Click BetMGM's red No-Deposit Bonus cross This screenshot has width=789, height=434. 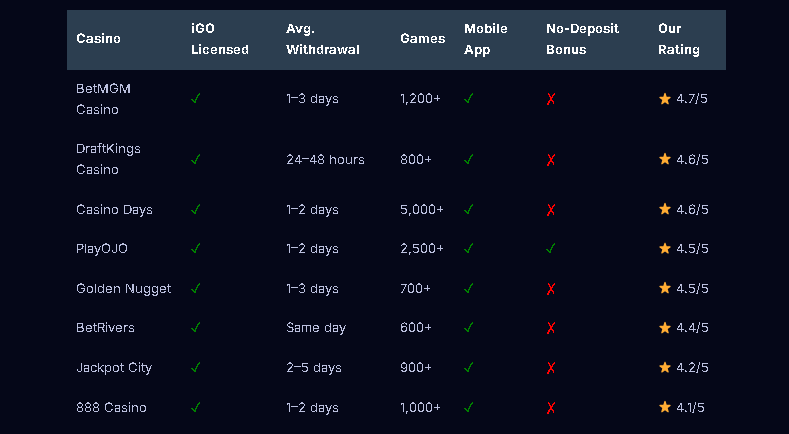[x=551, y=99]
